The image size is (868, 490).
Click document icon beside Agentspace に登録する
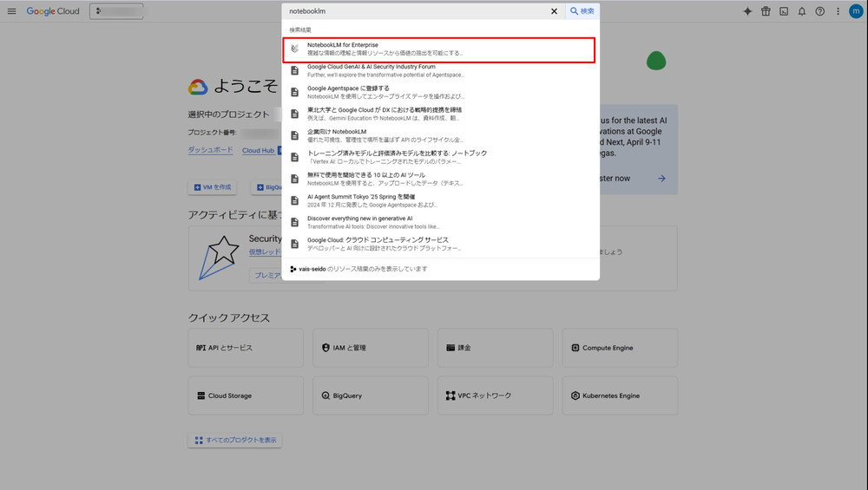pyautogui.click(x=294, y=92)
